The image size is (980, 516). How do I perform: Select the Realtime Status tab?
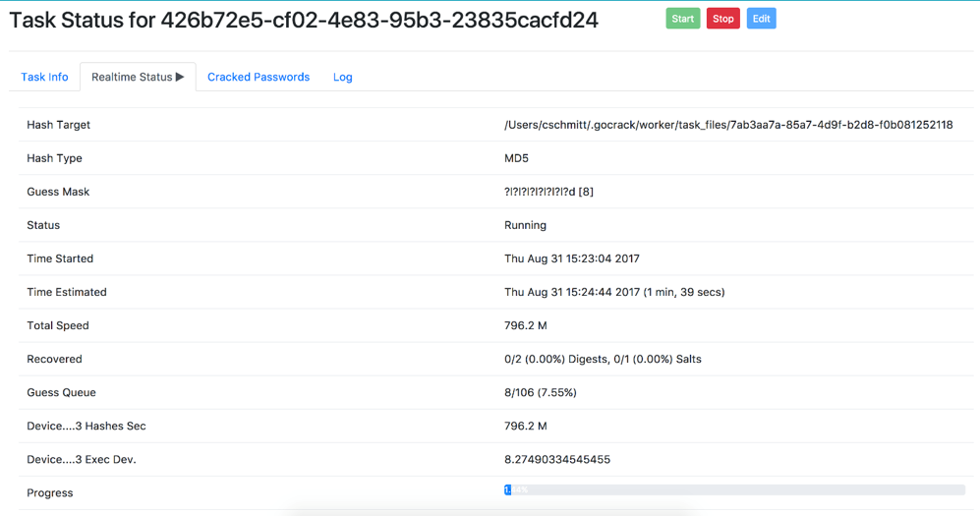[x=131, y=77]
